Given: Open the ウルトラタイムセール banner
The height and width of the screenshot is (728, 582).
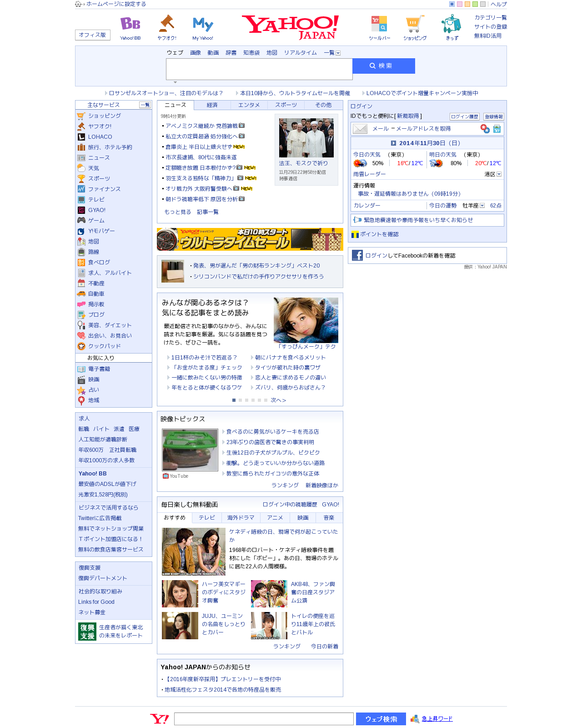Looking at the screenshot, I should tap(250, 239).
